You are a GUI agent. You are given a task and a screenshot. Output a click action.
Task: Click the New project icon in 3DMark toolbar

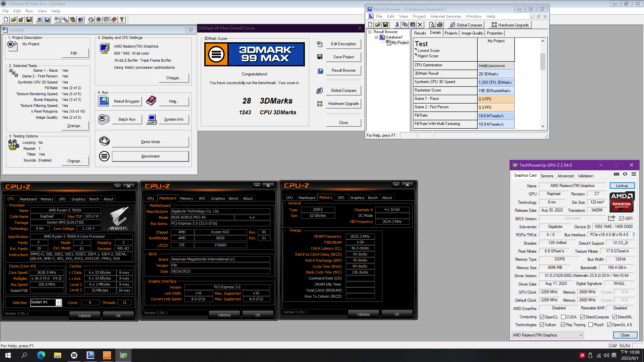6,20
